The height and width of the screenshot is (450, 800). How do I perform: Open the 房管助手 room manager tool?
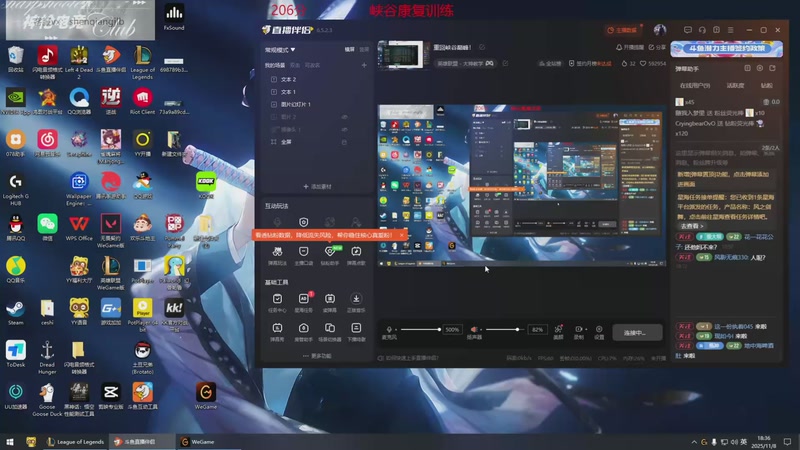point(304,332)
